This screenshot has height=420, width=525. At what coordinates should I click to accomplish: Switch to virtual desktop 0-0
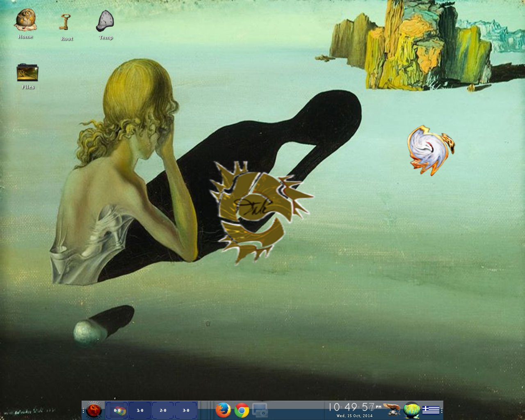tap(117, 410)
